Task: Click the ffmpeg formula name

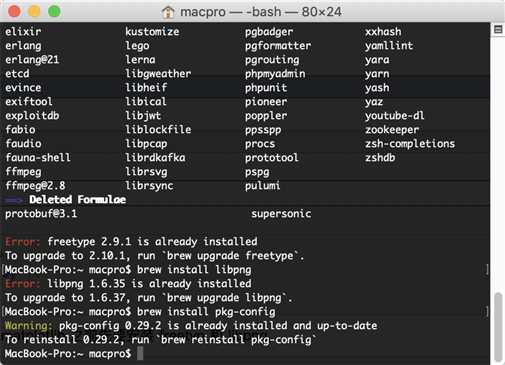Action: point(23,172)
